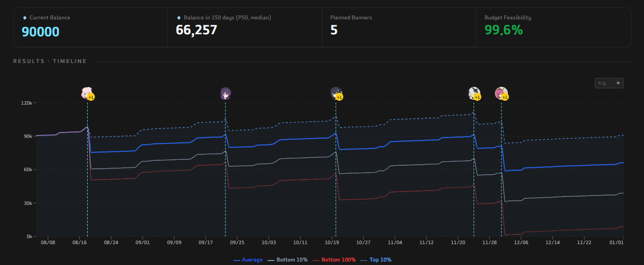The width and height of the screenshot is (644, 265).
Task: Click the Results · Timeline section heading
Action: pyautogui.click(x=50, y=61)
